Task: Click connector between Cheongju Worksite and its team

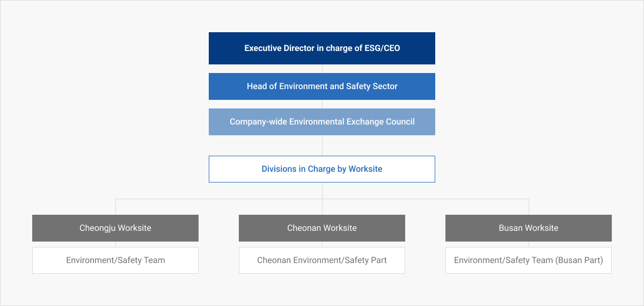Action: point(115,244)
